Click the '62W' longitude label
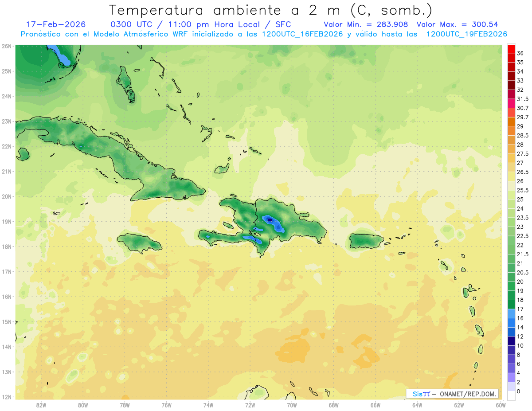The width and height of the screenshot is (532, 411). tap(459, 405)
